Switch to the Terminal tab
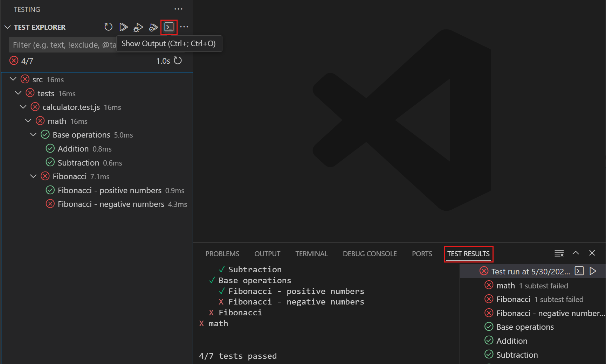The width and height of the screenshot is (606, 364). [x=311, y=254]
